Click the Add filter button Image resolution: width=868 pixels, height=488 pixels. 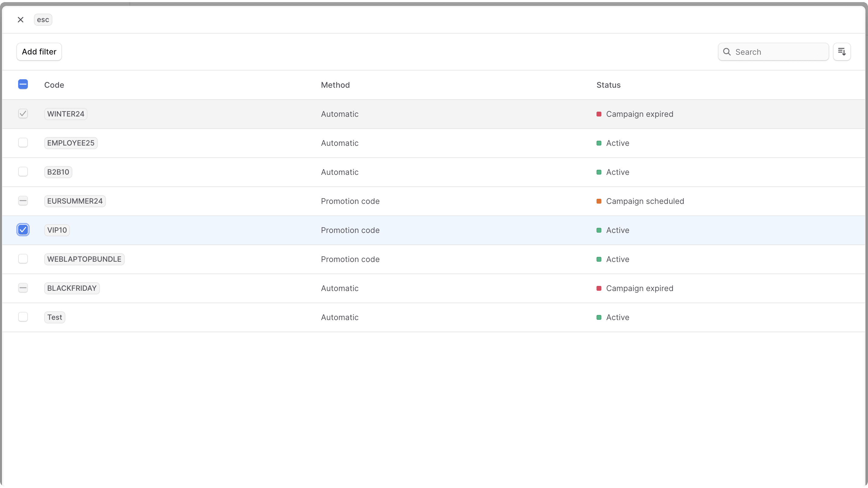39,51
